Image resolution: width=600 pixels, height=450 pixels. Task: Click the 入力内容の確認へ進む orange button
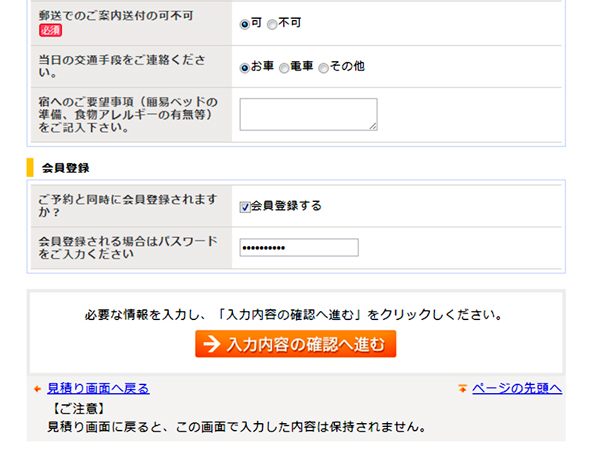(295, 344)
